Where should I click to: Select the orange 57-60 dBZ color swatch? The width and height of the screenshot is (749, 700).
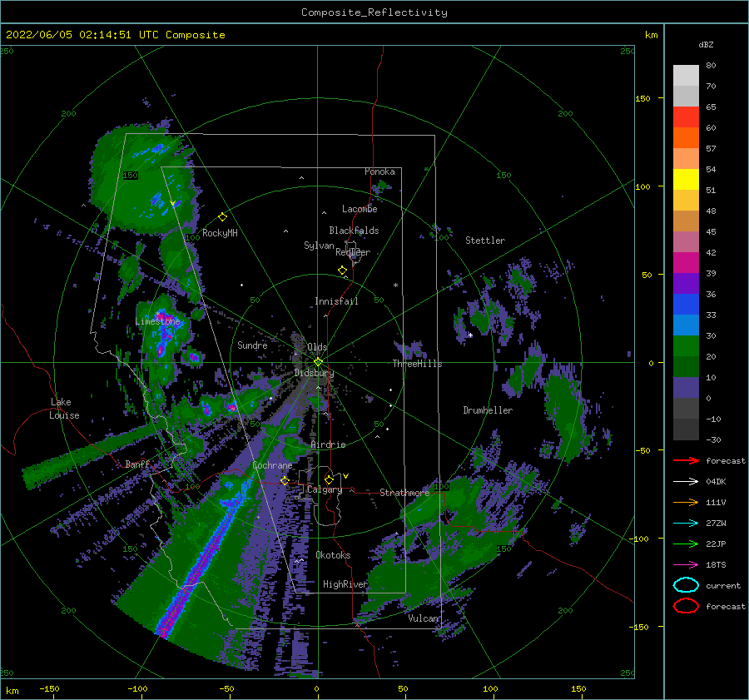coord(686,137)
